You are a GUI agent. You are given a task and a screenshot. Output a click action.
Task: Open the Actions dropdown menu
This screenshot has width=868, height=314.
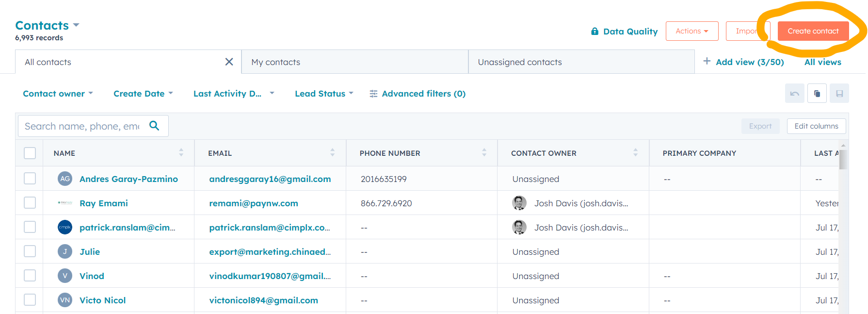coord(691,31)
